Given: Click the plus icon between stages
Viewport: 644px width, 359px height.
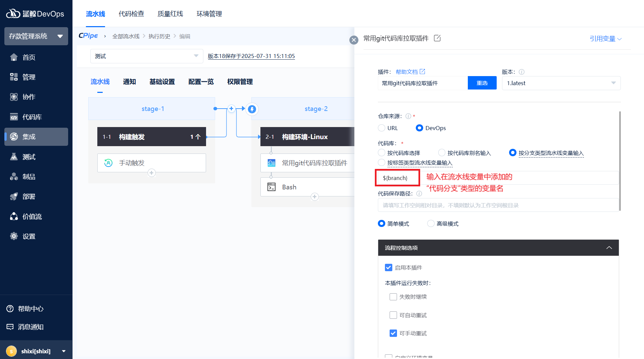Looking at the screenshot, I should (x=231, y=109).
